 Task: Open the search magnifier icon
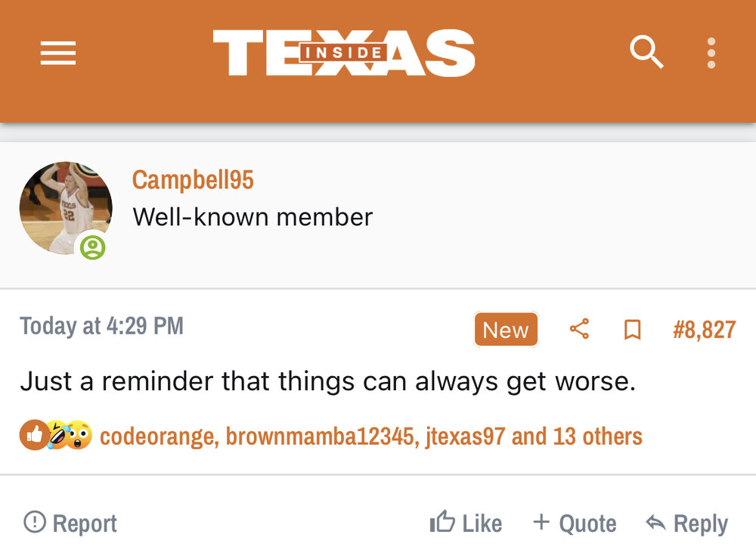646,53
